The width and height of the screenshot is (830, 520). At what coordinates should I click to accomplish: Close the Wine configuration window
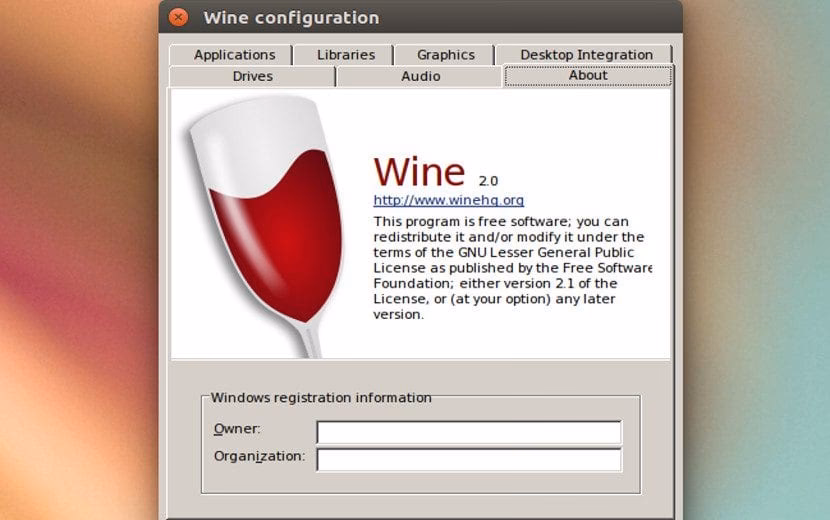click(178, 17)
